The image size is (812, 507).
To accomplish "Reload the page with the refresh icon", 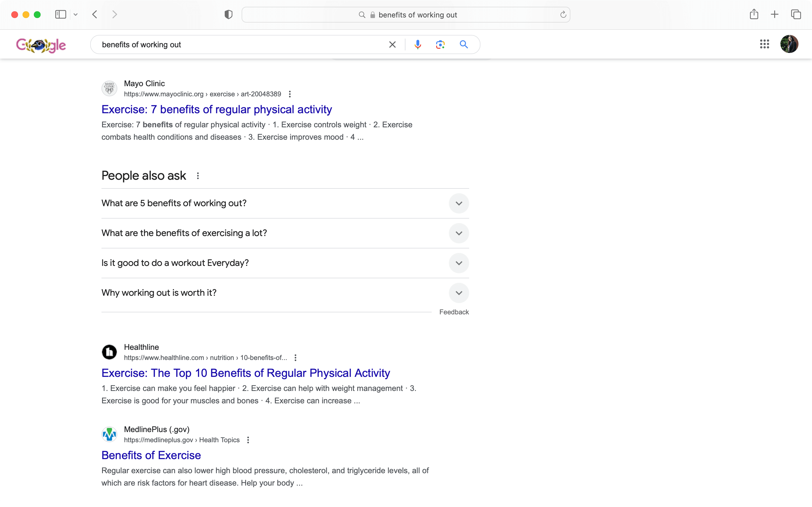I will pyautogui.click(x=563, y=15).
